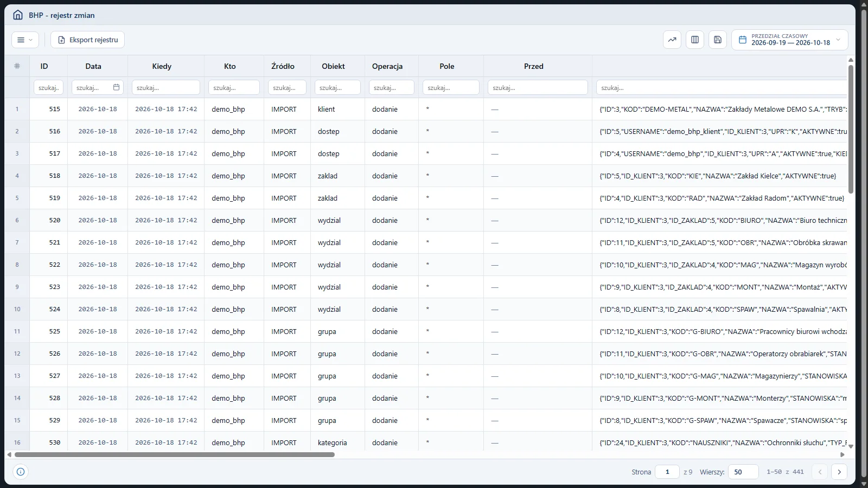This screenshot has width=868, height=488.
Task: Click the horizontal scrollbar thumb
Action: point(175,454)
